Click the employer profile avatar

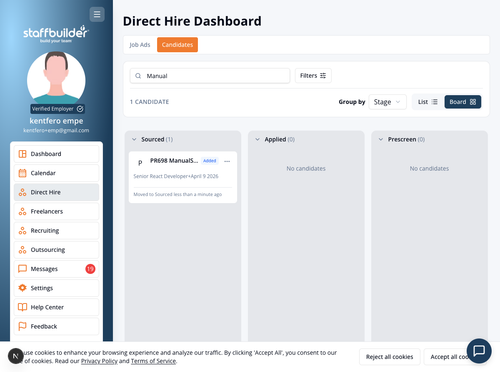(x=56, y=78)
